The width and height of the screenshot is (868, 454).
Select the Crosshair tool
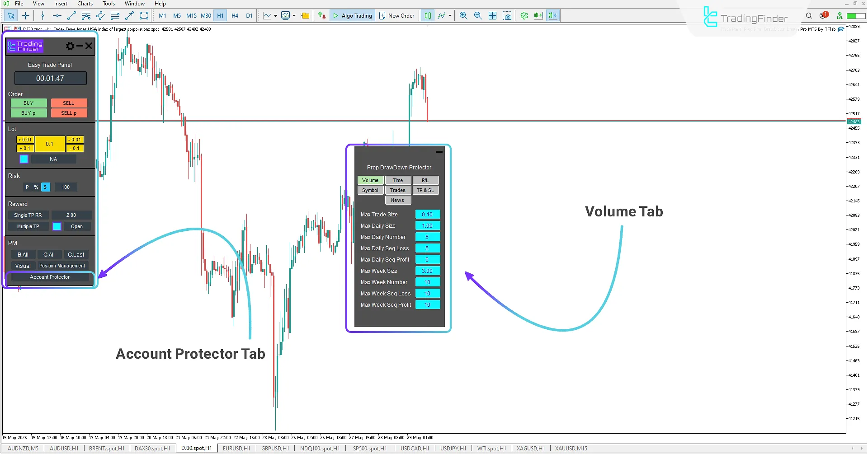25,15
